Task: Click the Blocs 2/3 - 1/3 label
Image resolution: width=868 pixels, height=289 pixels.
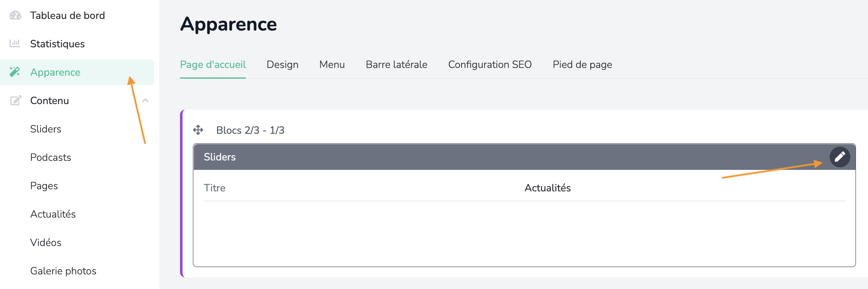Action: (250, 130)
